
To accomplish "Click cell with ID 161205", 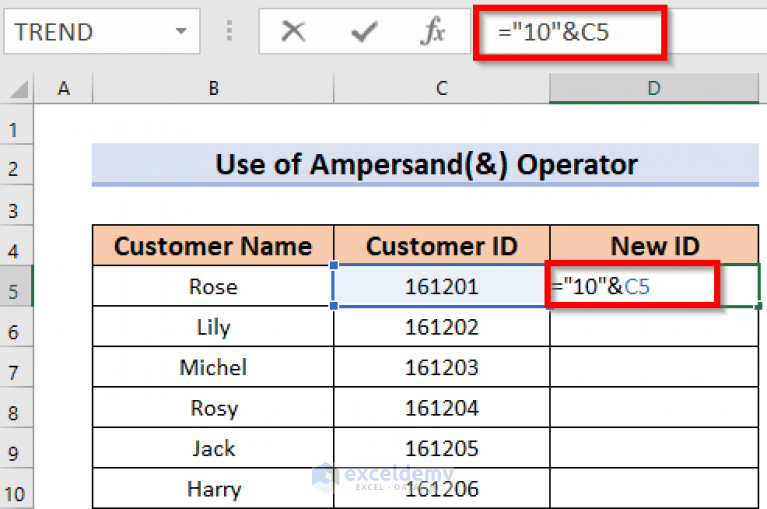I will pyautogui.click(x=442, y=448).
